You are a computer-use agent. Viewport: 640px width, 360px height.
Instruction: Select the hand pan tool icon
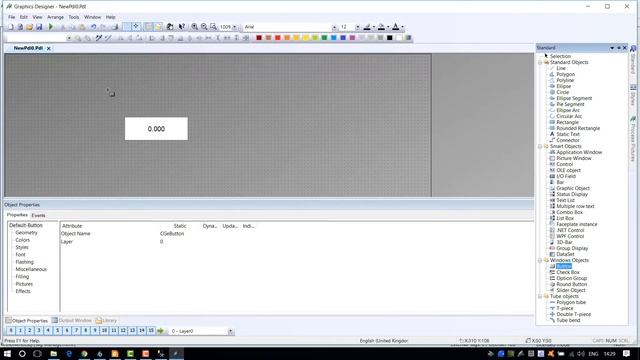170,27
